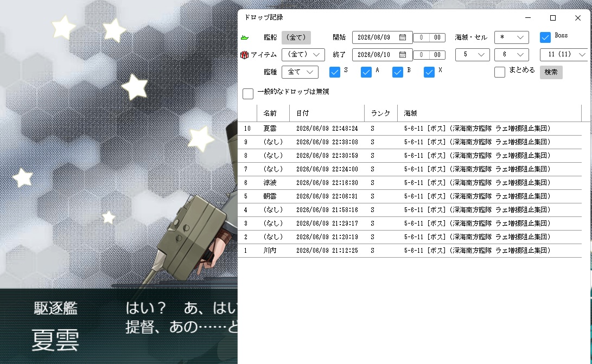
Task: Sort by 海域 column header
Action: click(x=489, y=113)
